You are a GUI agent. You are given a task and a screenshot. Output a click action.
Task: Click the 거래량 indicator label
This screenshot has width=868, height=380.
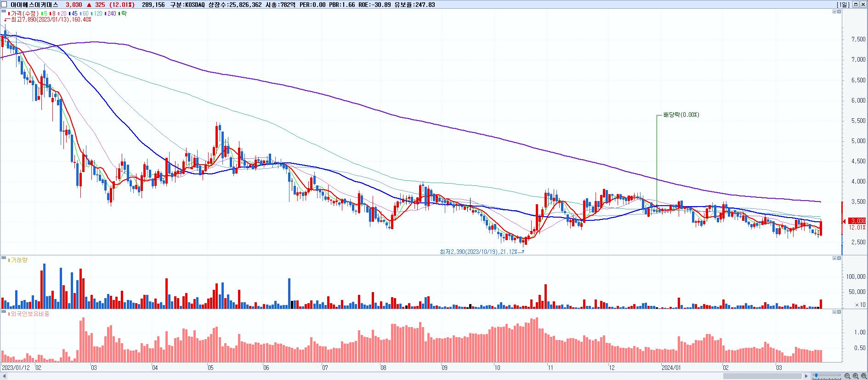19,260
